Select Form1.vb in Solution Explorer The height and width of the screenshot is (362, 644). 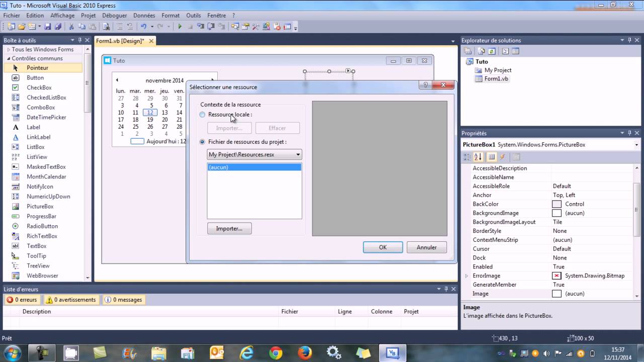tap(496, 79)
